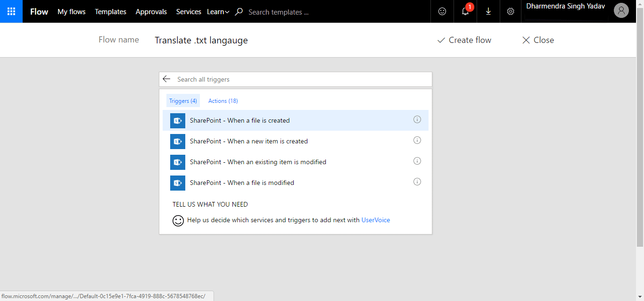Open the app launcher waffle icon
Image resolution: width=644 pixels, height=301 pixels.
(x=11, y=11)
